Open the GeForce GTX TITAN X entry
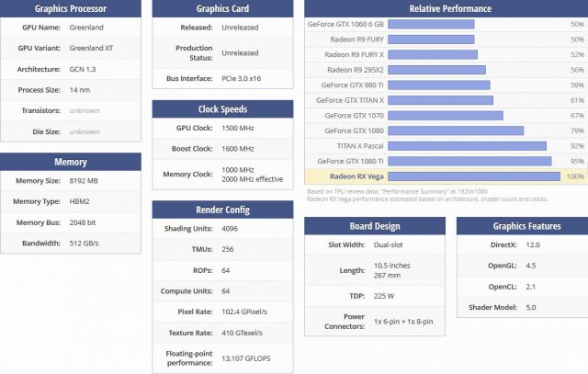 tap(350, 100)
